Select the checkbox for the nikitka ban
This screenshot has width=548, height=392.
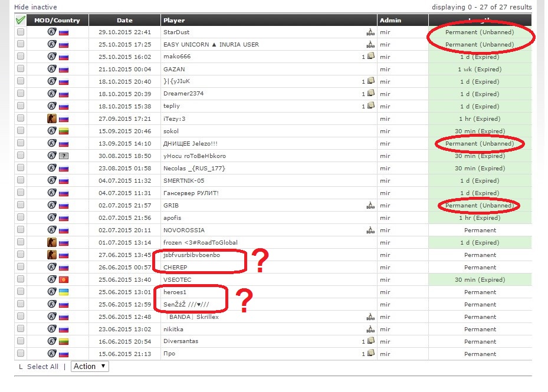[21, 330]
